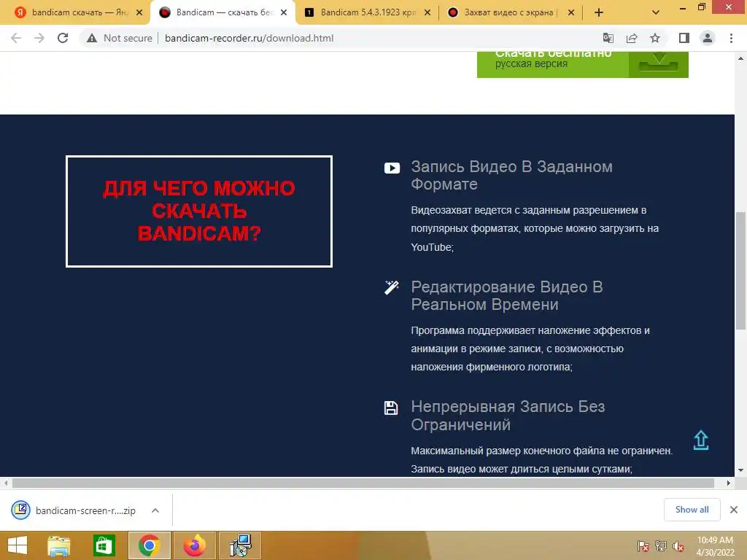Screen dimensions: 747x560
Task: Expand the download options chevron for zip file
Action: tap(155, 510)
